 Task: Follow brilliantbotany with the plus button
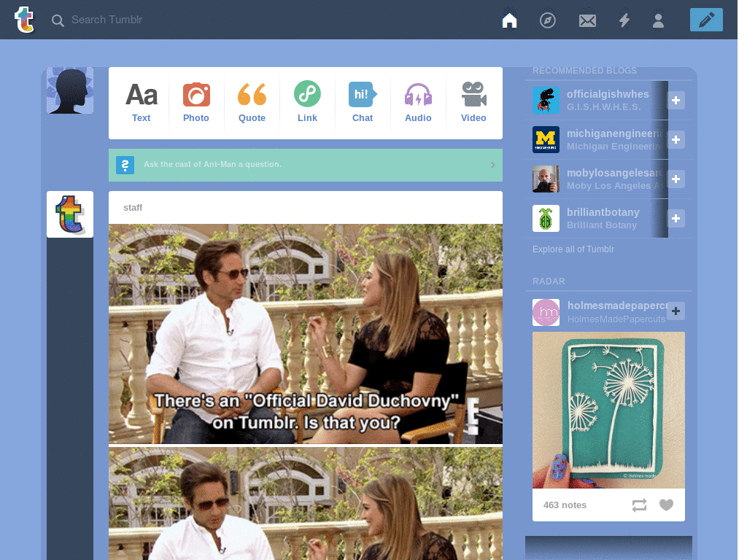(x=676, y=219)
